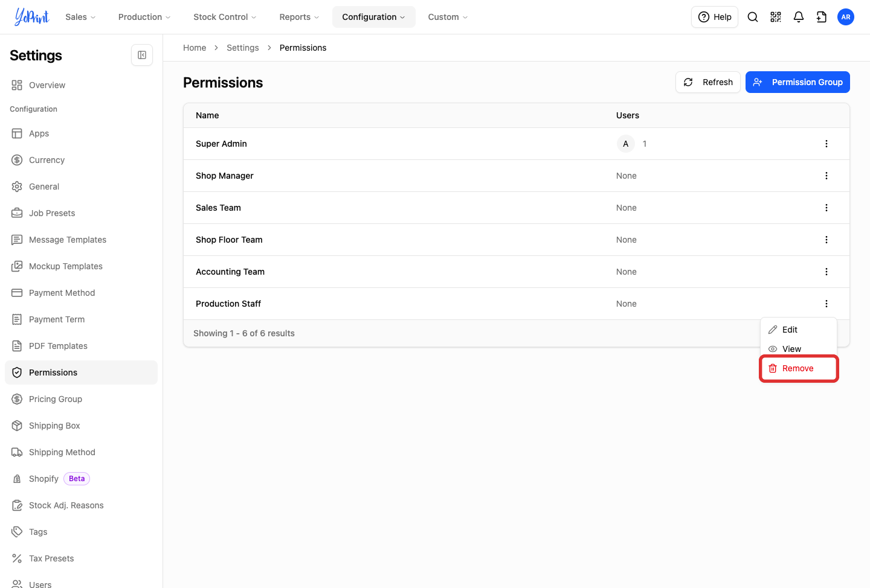The width and height of the screenshot is (870, 588).
Task: Open General settings
Action: (81, 187)
